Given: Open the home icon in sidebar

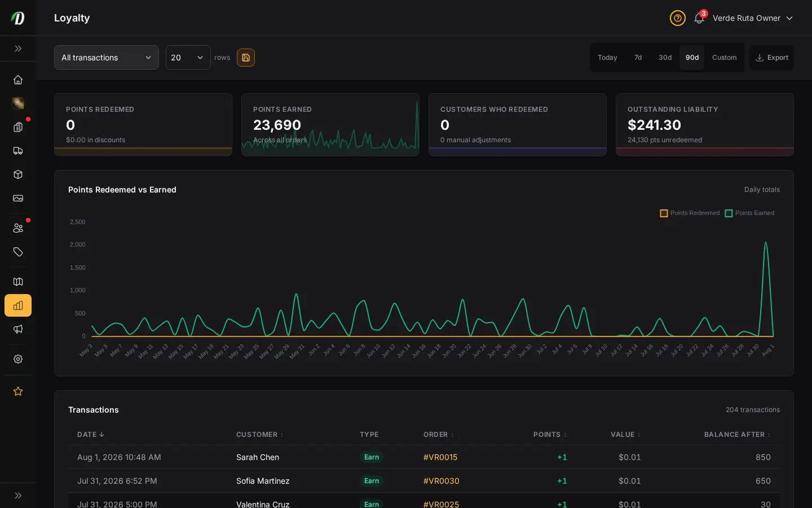Looking at the screenshot, I should [x=18, y=80].
